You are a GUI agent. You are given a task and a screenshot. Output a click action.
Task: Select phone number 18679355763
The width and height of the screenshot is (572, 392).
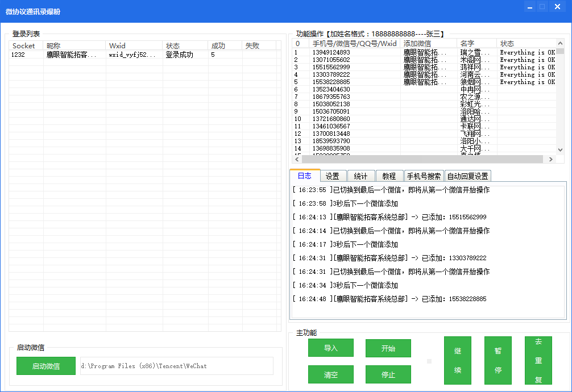[x=331, y=97]
